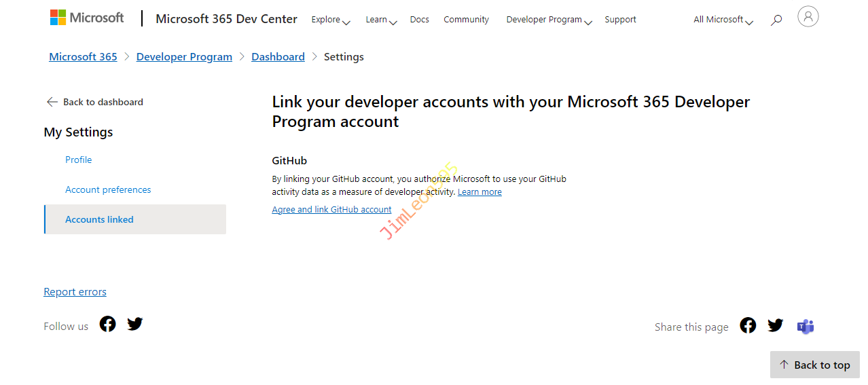Open the Developer Program dropdown
Image resolution: width=868 pixels, height=385 pixels.
[549, 20]
